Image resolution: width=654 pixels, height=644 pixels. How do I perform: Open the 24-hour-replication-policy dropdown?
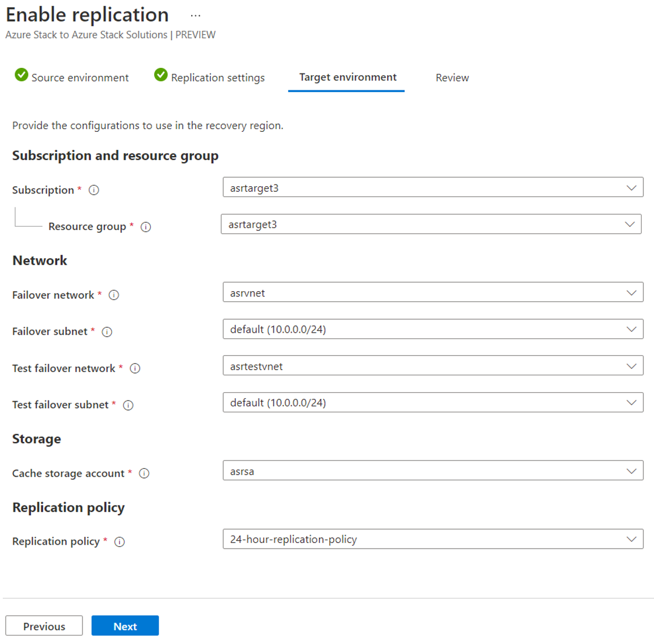coord(432,539)
